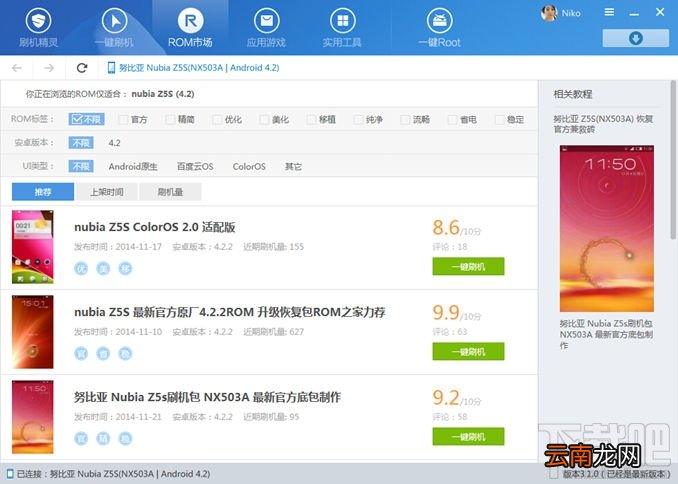Open the 一键Root tab
The height and width of the screenshot is (484, 678).
coord(439,28)
